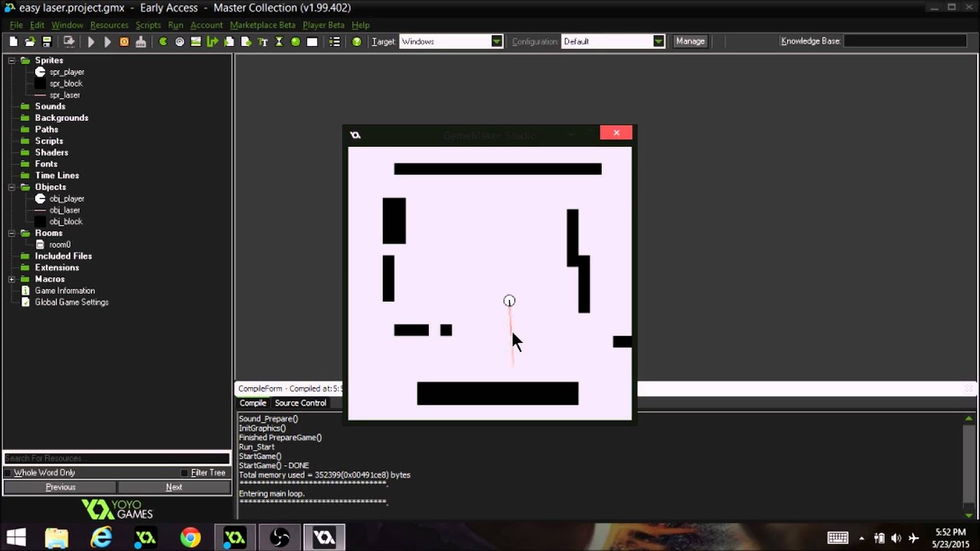Click the bulleted list icon in the toolbar

click(335, 41)
